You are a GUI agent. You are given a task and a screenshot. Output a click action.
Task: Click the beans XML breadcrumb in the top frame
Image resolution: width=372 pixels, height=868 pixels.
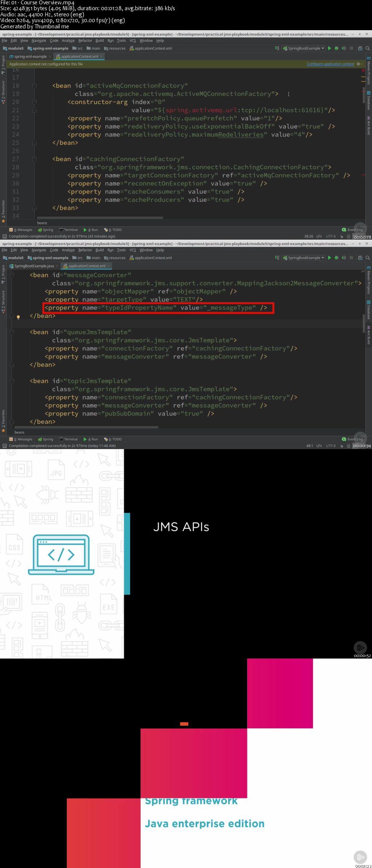pos(42,223)
